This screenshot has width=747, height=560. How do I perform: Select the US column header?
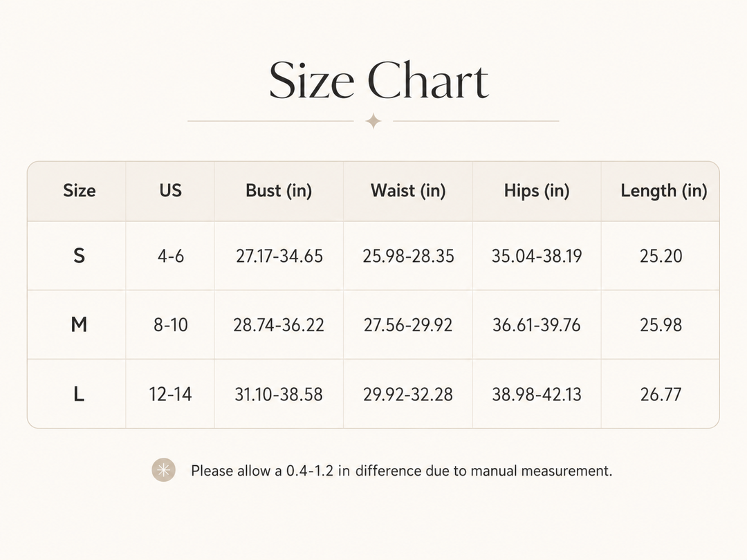[x=171, y=191]
